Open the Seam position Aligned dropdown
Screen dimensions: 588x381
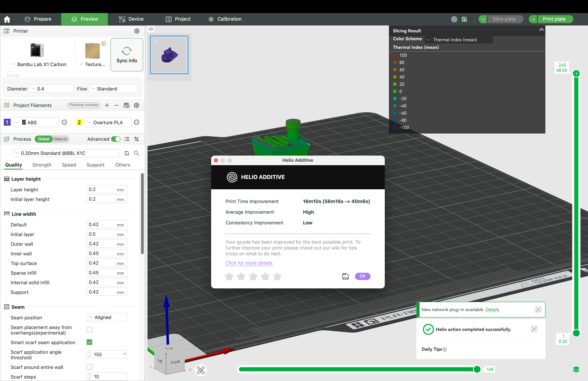(107, 317)
